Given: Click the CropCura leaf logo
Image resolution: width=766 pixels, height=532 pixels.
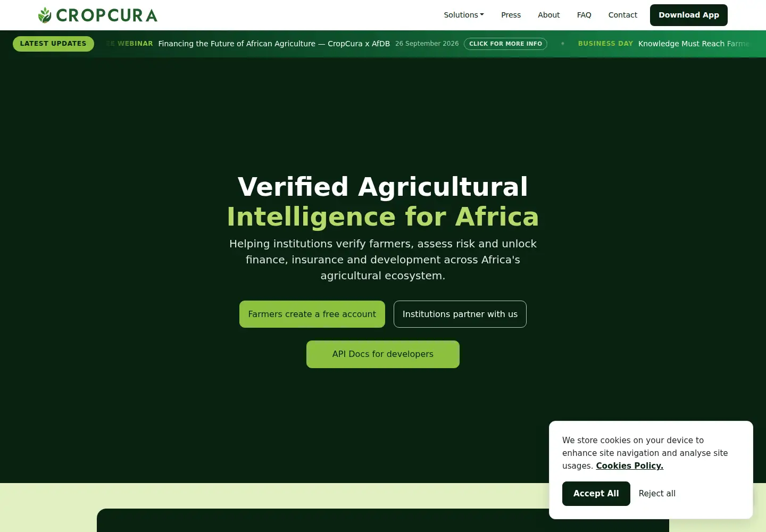Looking at the screenshot, I should 98,15.
